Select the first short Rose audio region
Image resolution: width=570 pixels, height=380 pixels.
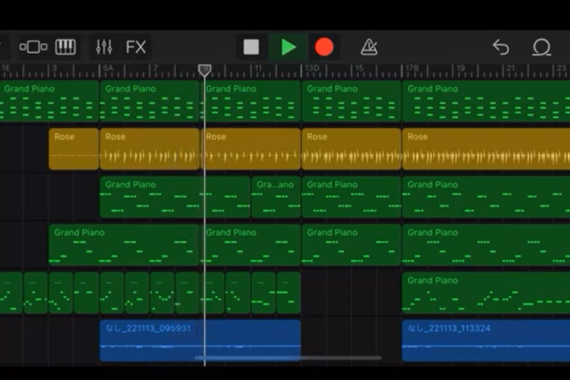point(74,149)
